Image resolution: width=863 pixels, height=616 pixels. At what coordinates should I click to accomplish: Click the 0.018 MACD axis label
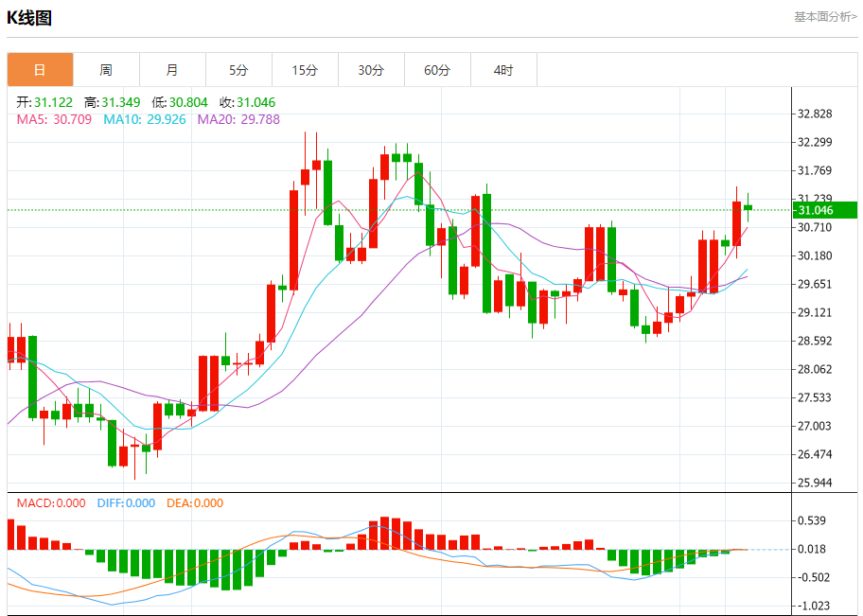point(812,549)
